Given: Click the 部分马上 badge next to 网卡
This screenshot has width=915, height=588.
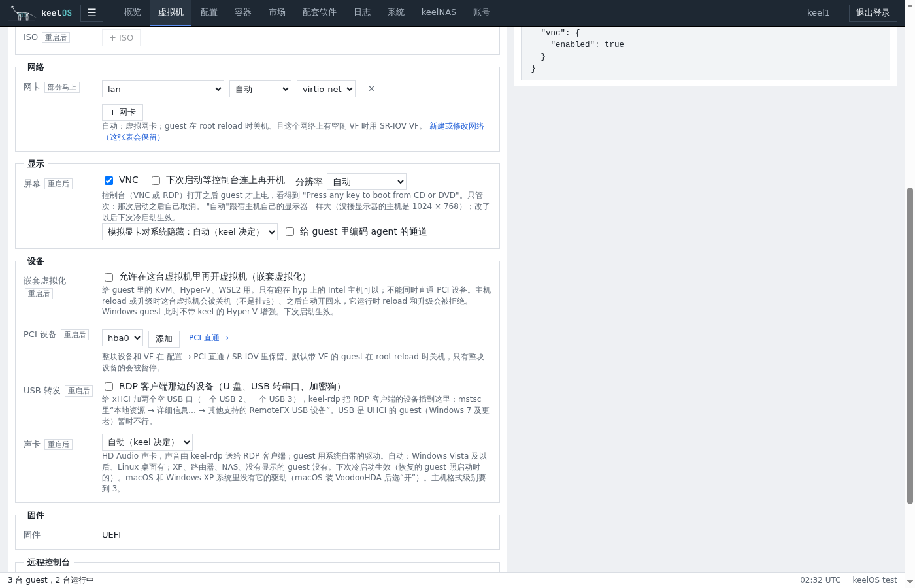Looking at the screenshot, I should [x=62, y=87].
